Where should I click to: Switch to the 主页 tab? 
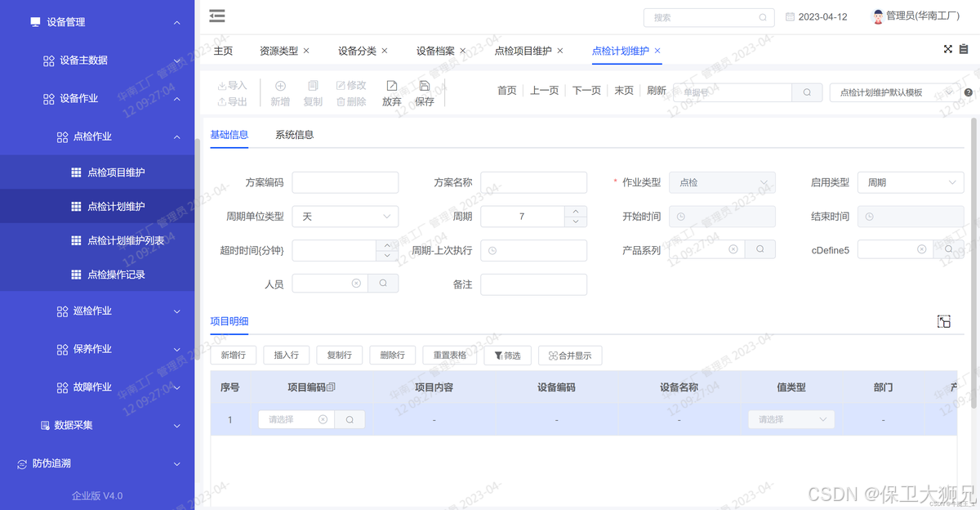pos(223,51)
